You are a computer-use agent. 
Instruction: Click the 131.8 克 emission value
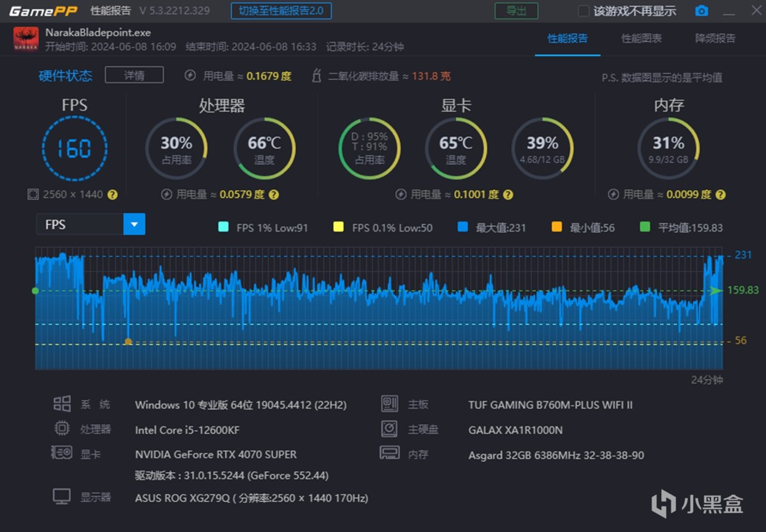[x=431, y=76]
